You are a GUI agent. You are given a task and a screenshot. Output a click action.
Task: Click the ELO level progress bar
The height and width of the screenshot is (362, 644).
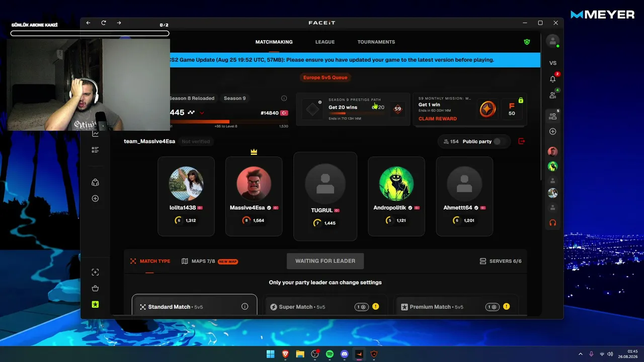pos(228,122)
